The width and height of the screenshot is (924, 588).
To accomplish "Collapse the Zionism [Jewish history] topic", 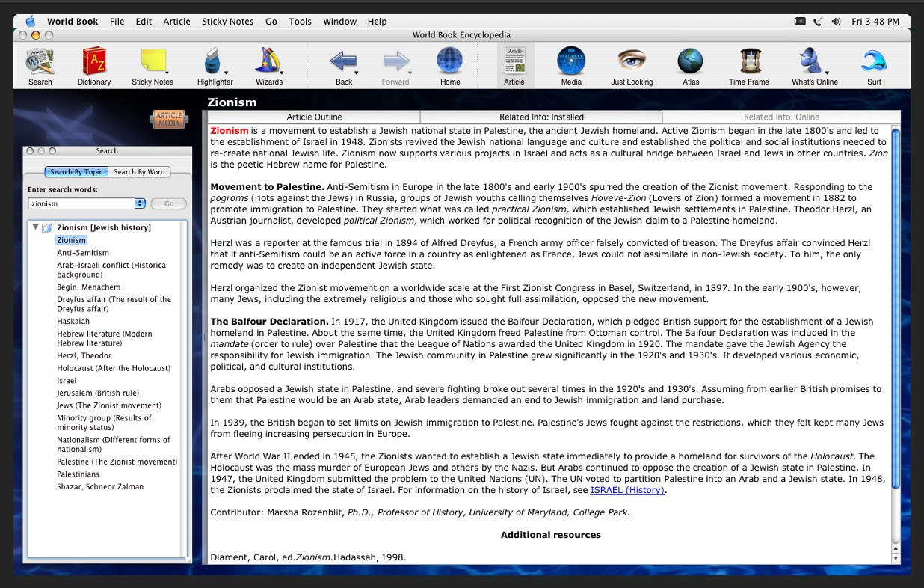I will (35, 227).
